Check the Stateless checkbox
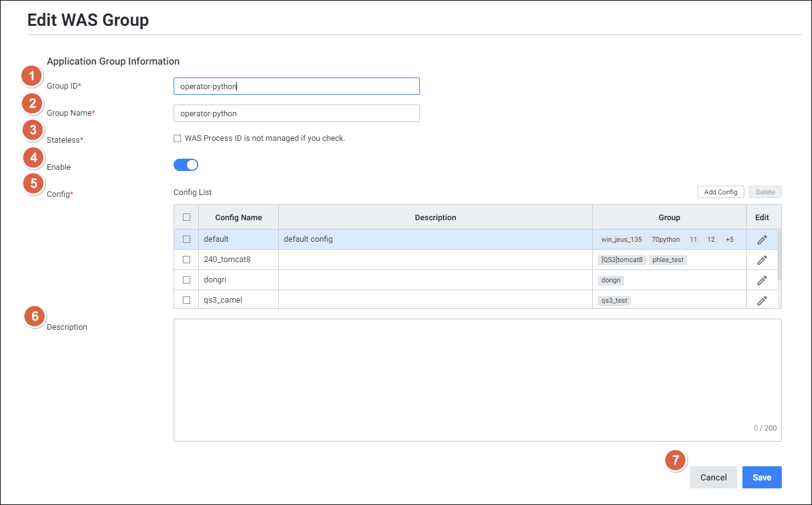This screenshot has width=812, height=505. click(x=177, y=138)
